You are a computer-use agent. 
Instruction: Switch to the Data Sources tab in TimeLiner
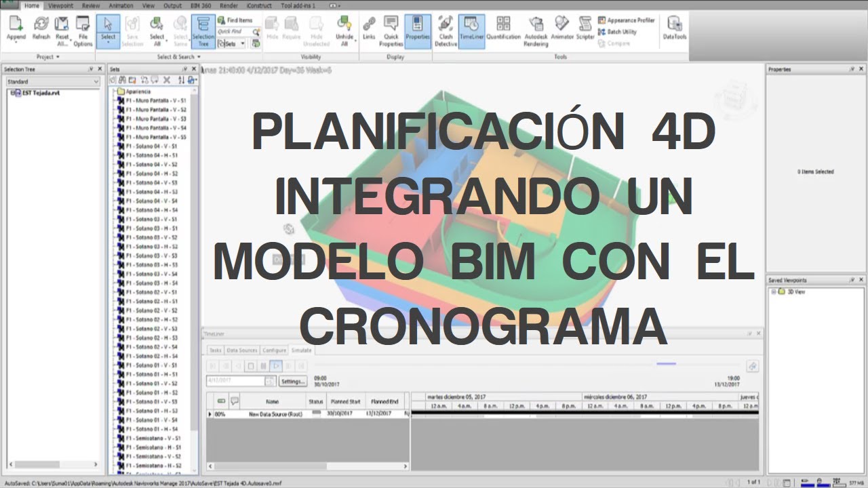click(x=242, y=350)
